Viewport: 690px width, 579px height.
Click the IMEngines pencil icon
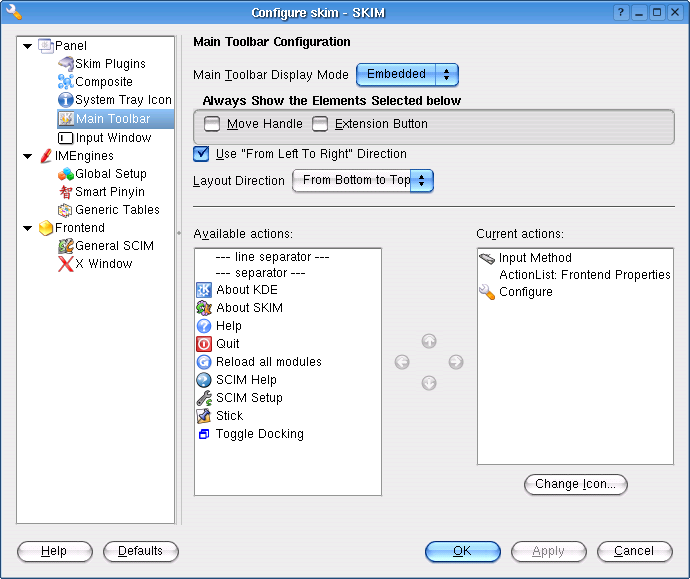46,156
